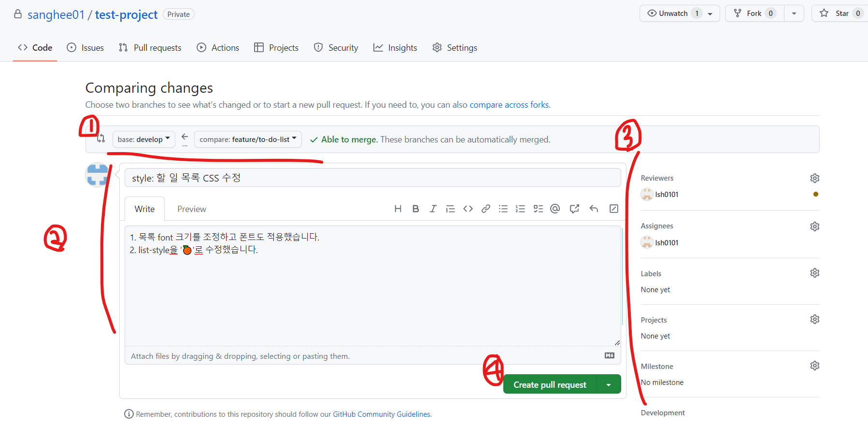Open the Labels settings gear
The width and height of the screenshot is (868, 424).
pos(815,273)
